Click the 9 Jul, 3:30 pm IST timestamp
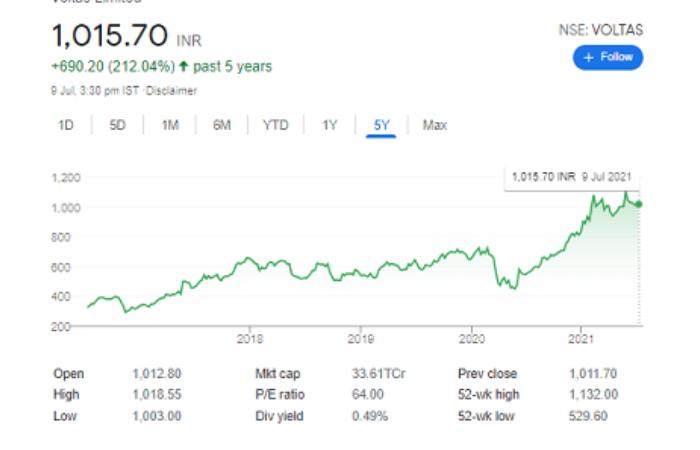Viewport: 700px width, 450px height. [95, 91]
